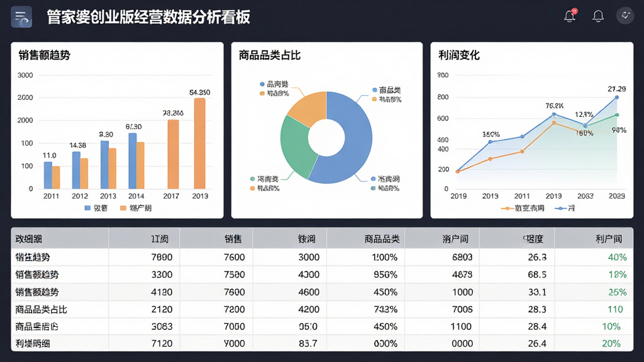The width and height of the screenshot is (644, 362).
Task: Click the value 3300 in second row
Action: pos(162,275)
